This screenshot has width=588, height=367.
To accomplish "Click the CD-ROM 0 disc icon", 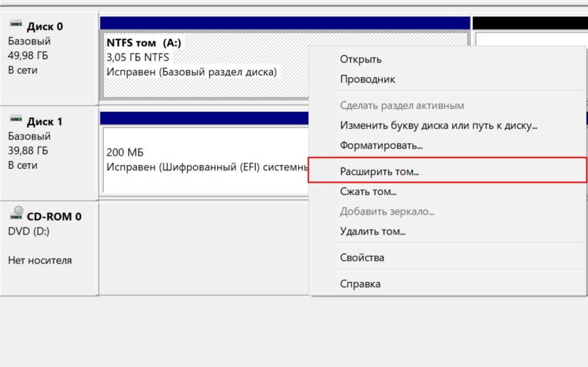I will pos(16,215).
